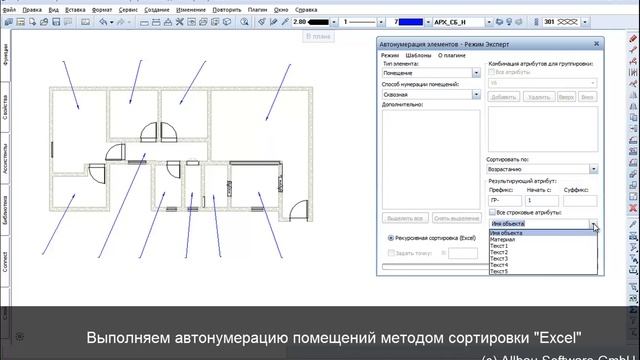
Task: Open the Формат menu
Action: pyautogui.click(x=102, y=9)
